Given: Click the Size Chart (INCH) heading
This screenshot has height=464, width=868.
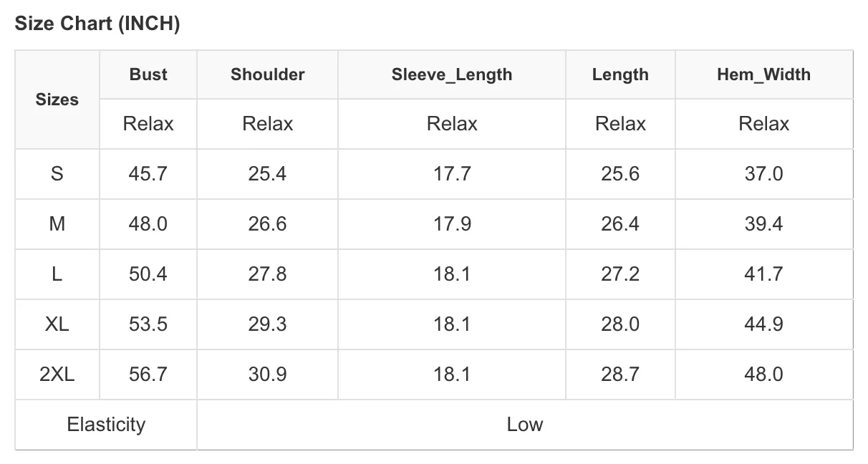Looking at the screenshot, I should click(97, 24).
